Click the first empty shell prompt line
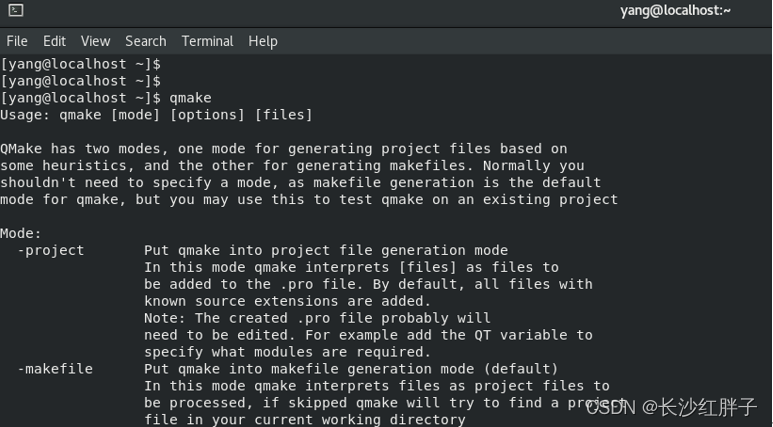Screen dimensions: 773x427 coord(80,64)
